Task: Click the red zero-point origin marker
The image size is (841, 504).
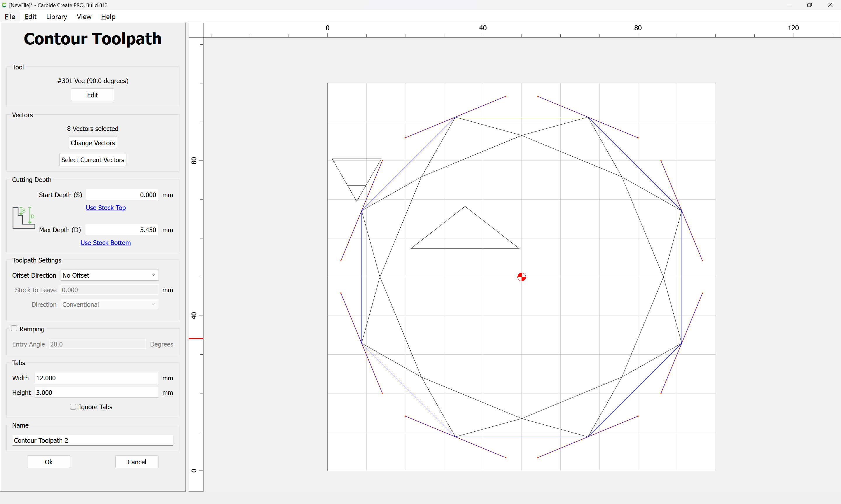Action: click(x=522, y=277)
